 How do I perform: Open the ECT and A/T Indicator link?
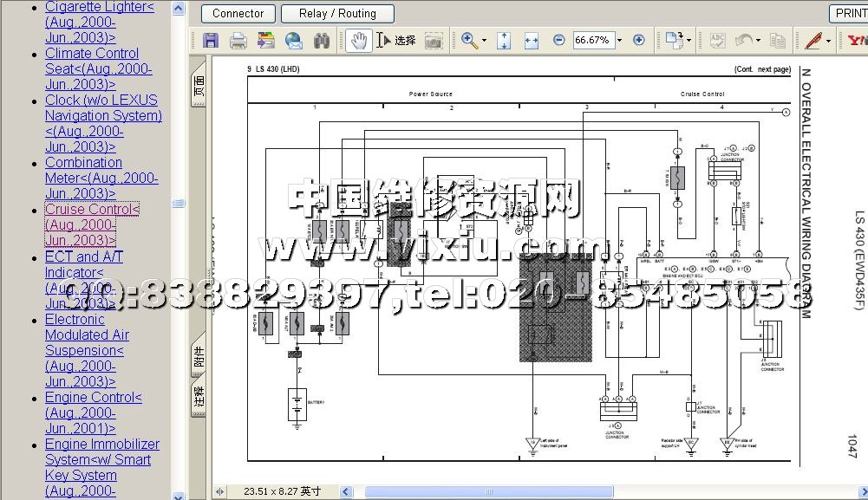(x=84, y=279)
